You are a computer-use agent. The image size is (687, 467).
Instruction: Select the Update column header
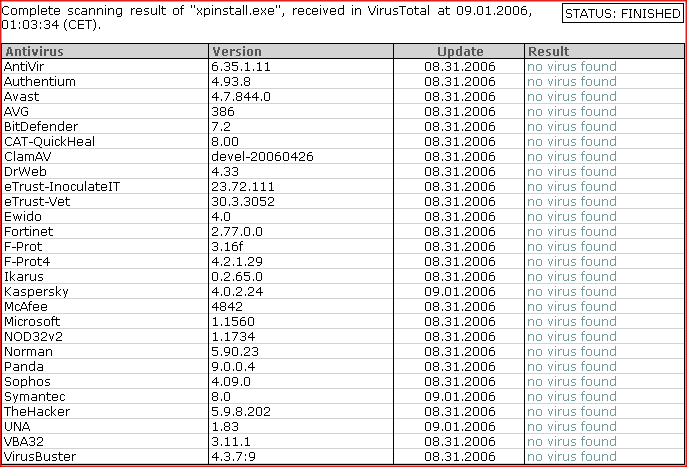[459, 51]
